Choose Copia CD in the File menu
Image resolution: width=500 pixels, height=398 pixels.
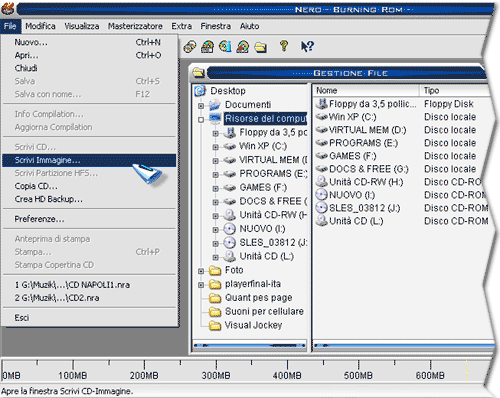[x=89, y=186]
